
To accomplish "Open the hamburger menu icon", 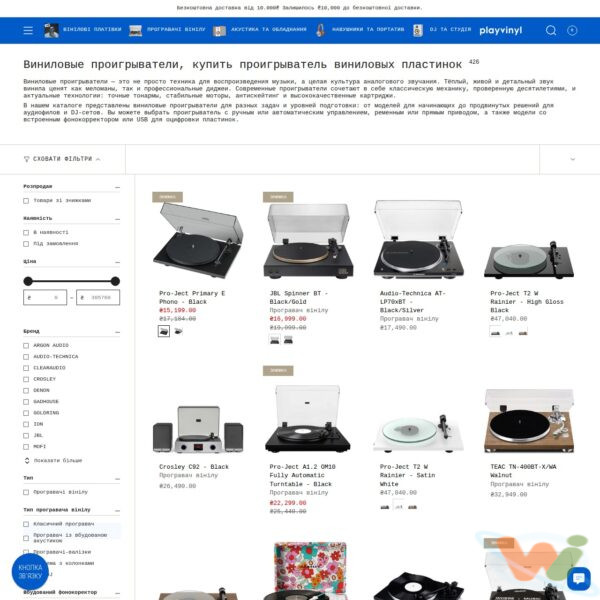I will click(28, 30).
